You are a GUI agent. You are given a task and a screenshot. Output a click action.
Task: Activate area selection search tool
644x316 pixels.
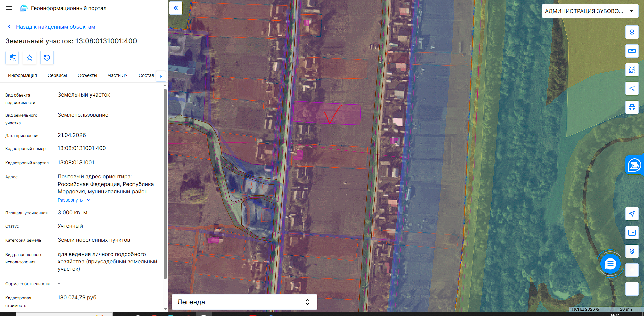pyautogui.click(x=632, y=70)
